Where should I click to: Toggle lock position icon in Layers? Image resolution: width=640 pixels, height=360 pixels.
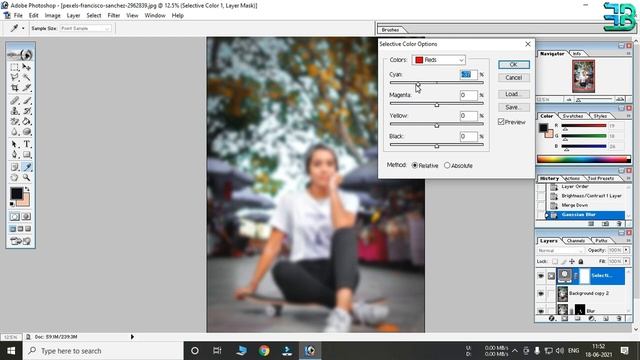572,261
